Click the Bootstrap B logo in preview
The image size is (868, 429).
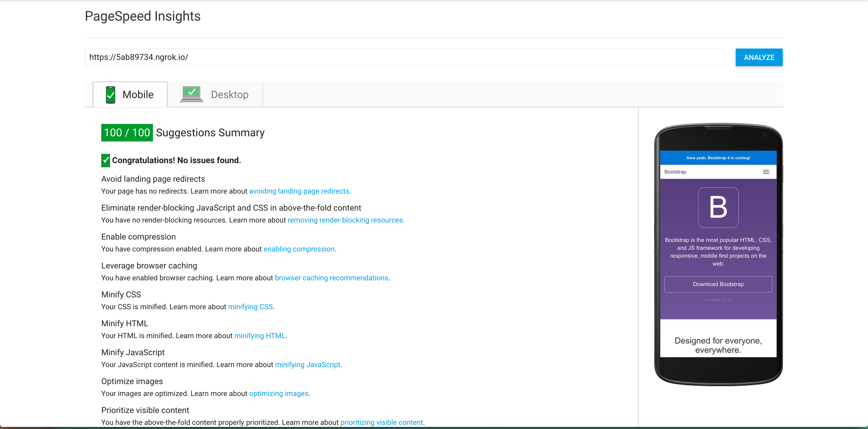coord(718,208)
